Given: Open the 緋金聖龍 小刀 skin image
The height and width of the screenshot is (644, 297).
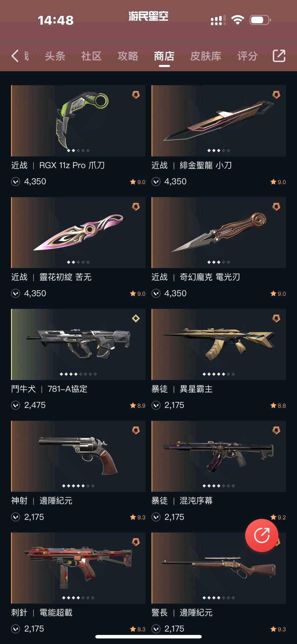Looking at the screenshot, I should [219, 121].
